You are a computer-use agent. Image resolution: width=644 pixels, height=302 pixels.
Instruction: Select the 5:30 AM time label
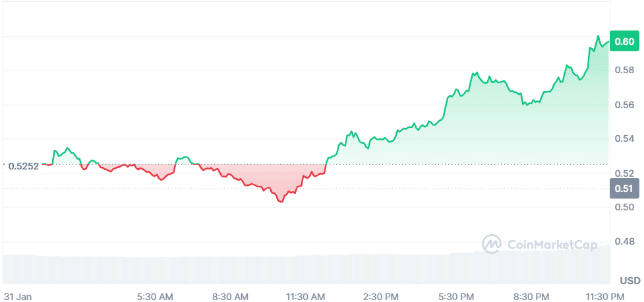pos(156,296)
